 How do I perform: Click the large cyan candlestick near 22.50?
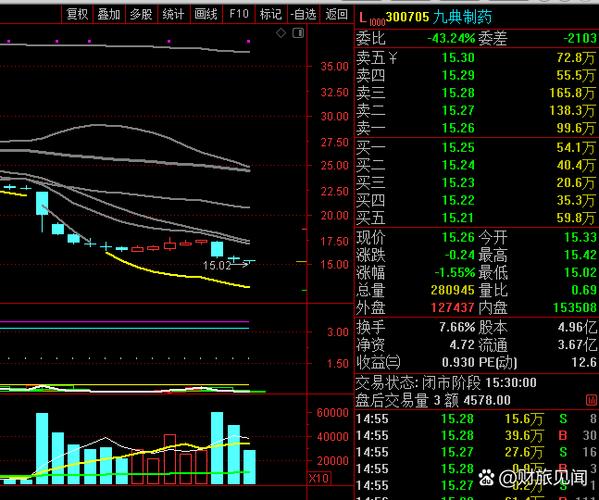[x=42, y=203]
